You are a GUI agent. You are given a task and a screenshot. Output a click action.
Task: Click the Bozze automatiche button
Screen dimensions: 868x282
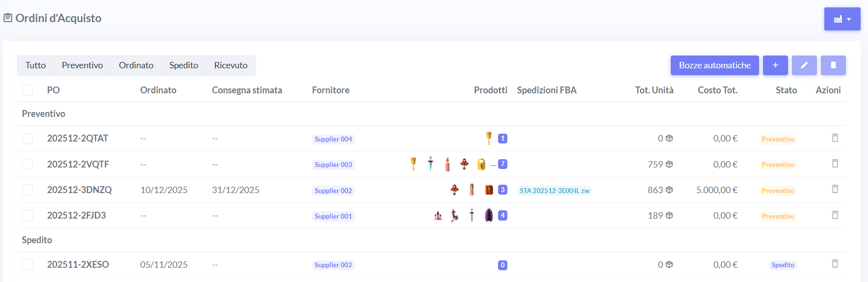coord(714,65)
